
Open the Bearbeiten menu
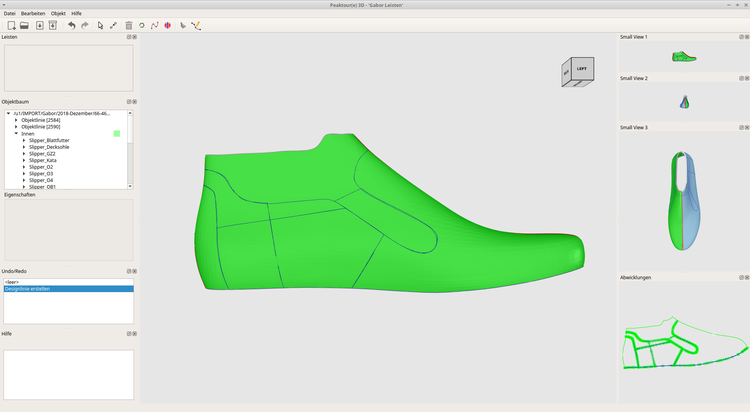point(33,13)
